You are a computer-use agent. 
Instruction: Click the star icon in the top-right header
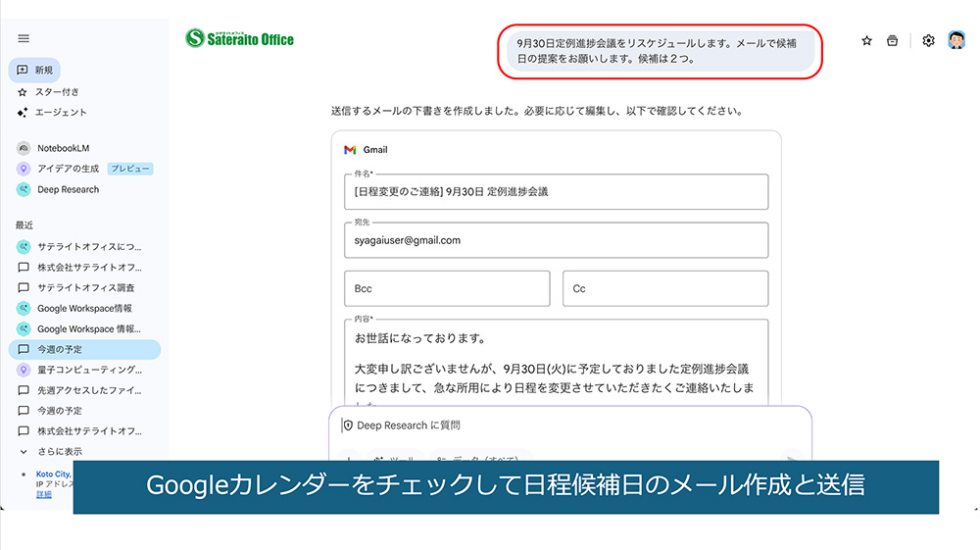point(866,41)
